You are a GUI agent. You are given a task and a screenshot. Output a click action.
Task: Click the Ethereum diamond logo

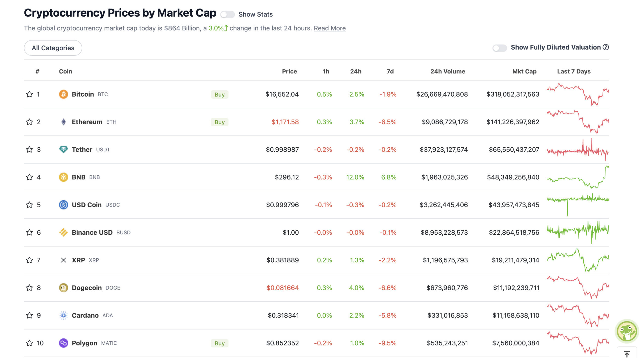click(63, 122)
